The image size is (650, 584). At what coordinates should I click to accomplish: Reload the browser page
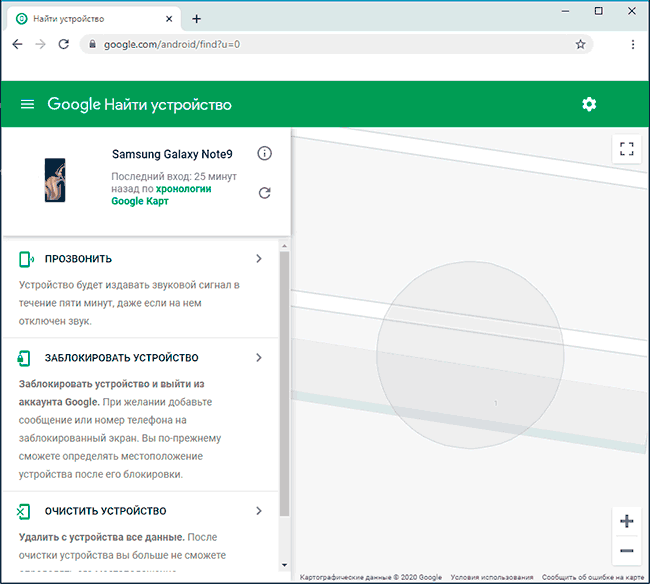pos(63,44)
